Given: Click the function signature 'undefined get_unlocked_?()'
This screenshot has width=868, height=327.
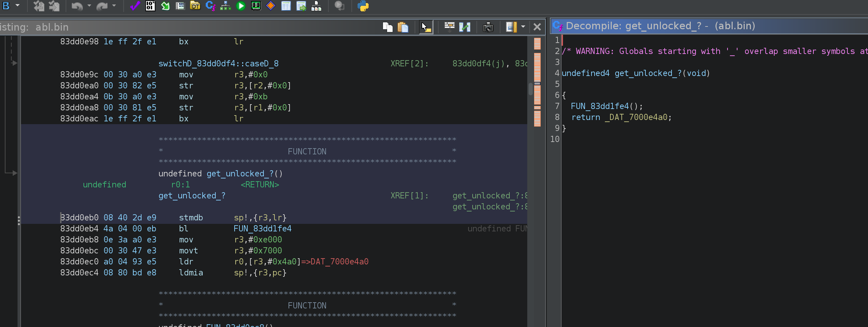Looking at the screenshot, I should coord(221,174).
